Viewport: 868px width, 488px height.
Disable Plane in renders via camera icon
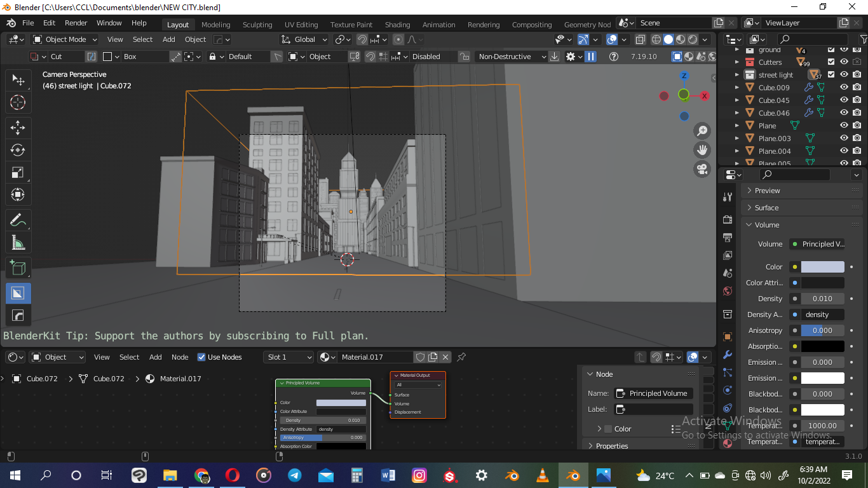[857, 126]
